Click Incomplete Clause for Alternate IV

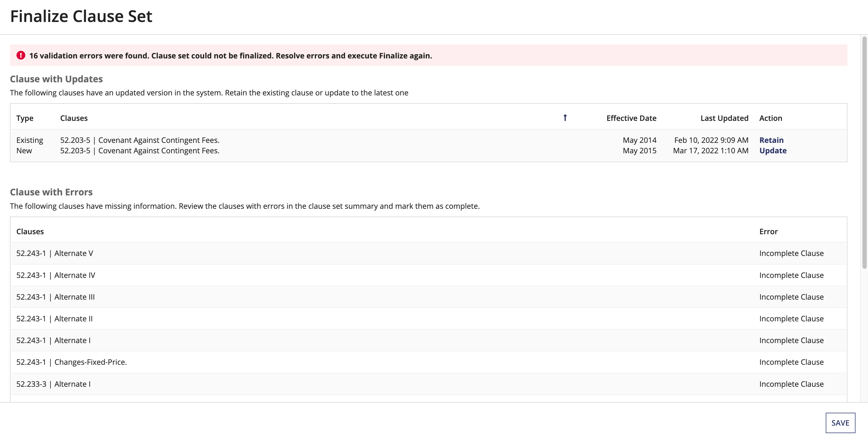coord(791,275)
